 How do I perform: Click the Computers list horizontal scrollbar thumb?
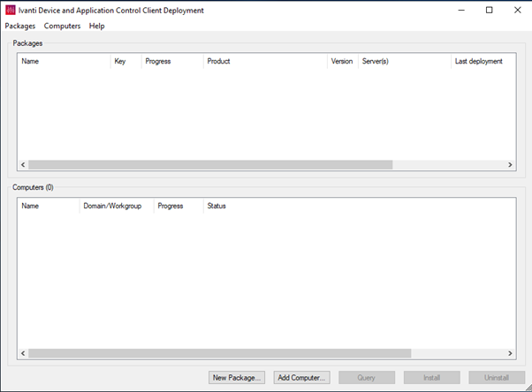219,354
